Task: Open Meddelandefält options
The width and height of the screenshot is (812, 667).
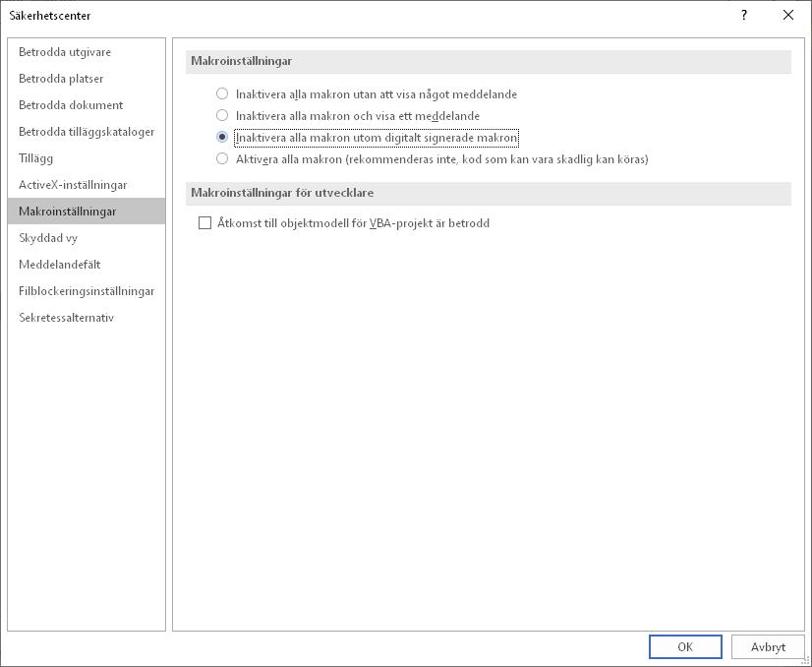Action: (60, 265)
